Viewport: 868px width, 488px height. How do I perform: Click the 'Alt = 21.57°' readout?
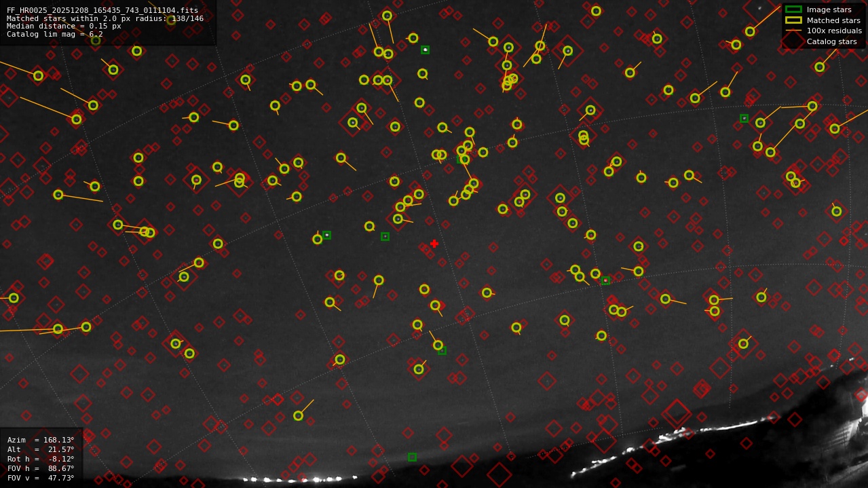(x=41, y=449)
